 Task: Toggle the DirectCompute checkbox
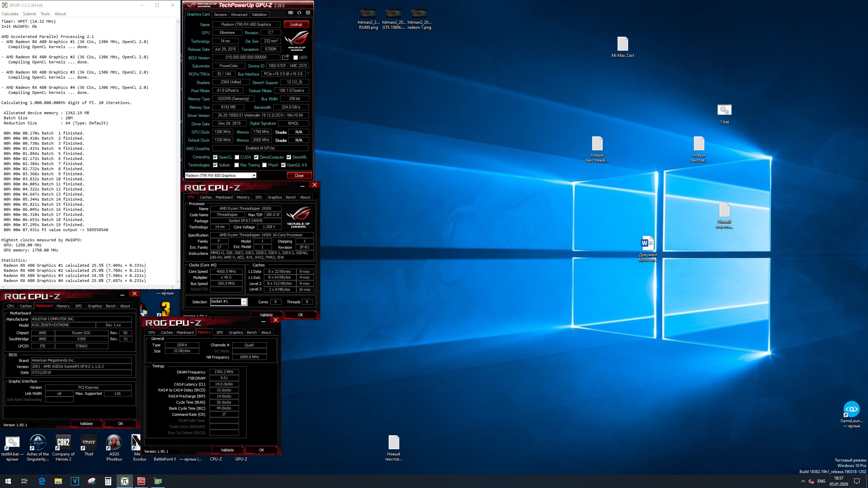coord(256,157)
